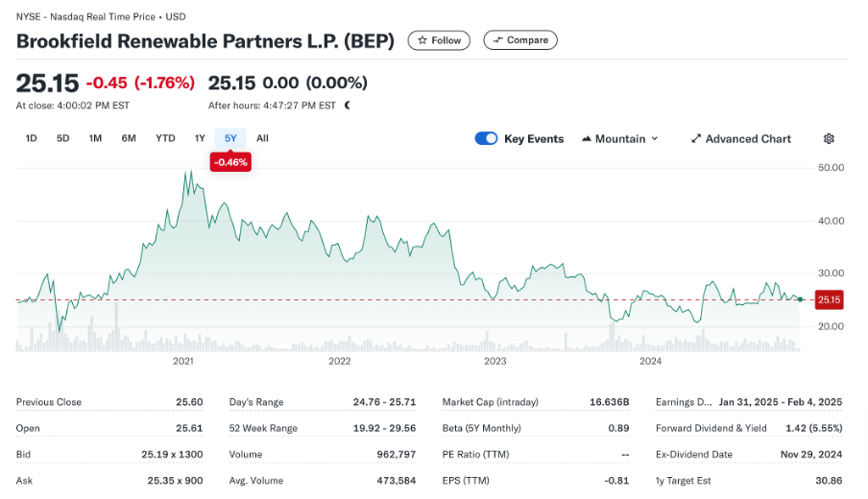Click the Mountain chart type icon
The height and width of the screenshot is (499, 868).
[x=587, y=139]
